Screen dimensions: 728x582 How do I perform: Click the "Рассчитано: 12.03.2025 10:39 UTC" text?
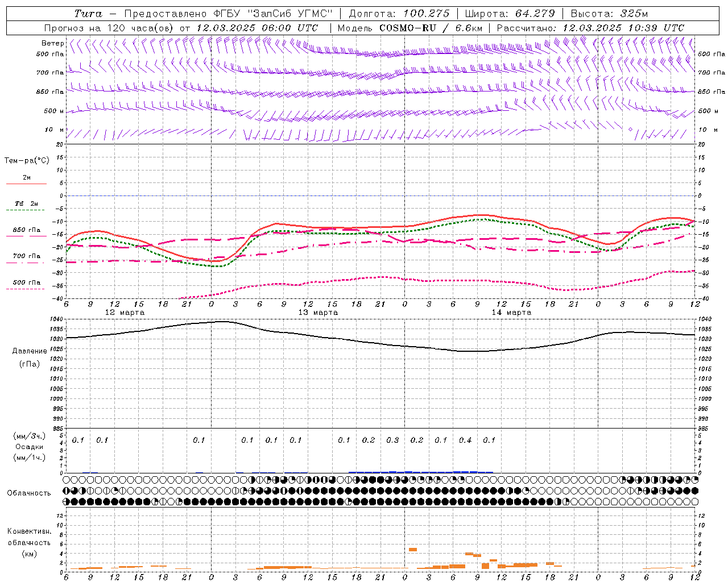(590, 28)
